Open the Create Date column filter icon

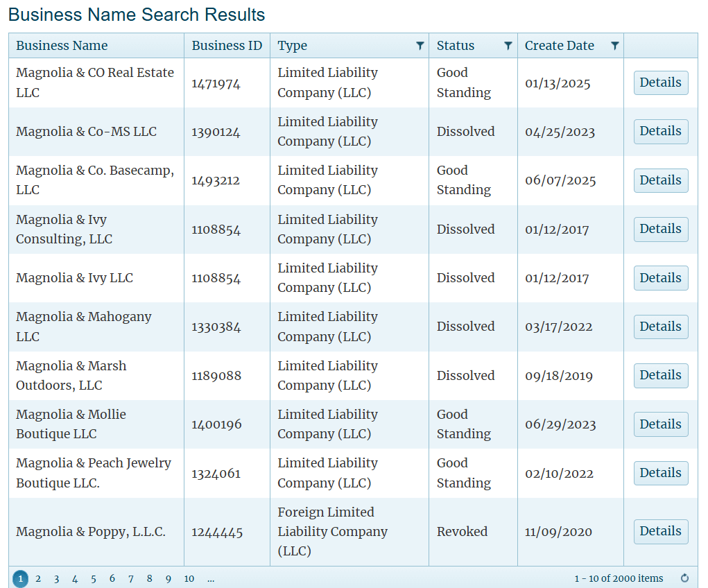pos(614,46)
